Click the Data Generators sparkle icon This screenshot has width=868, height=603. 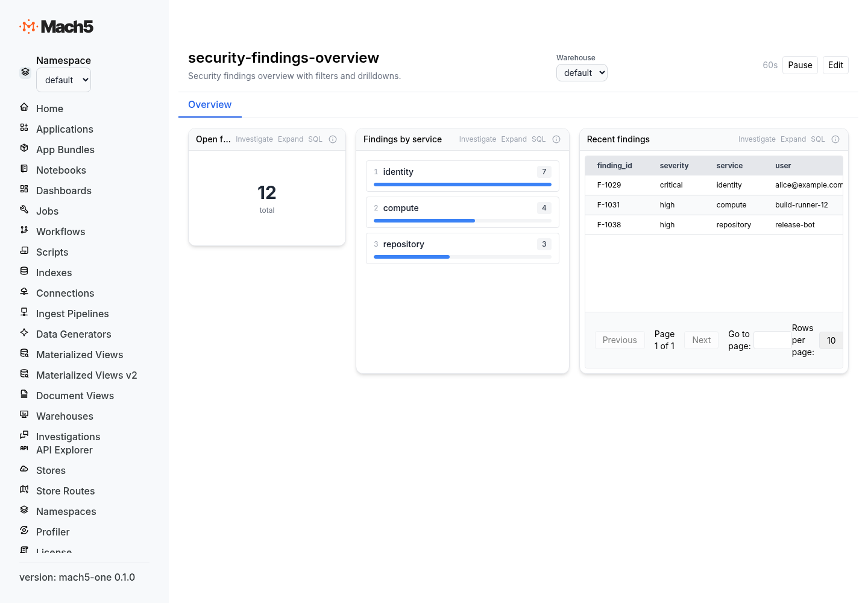pyautogui.click(x=24, y=333)
